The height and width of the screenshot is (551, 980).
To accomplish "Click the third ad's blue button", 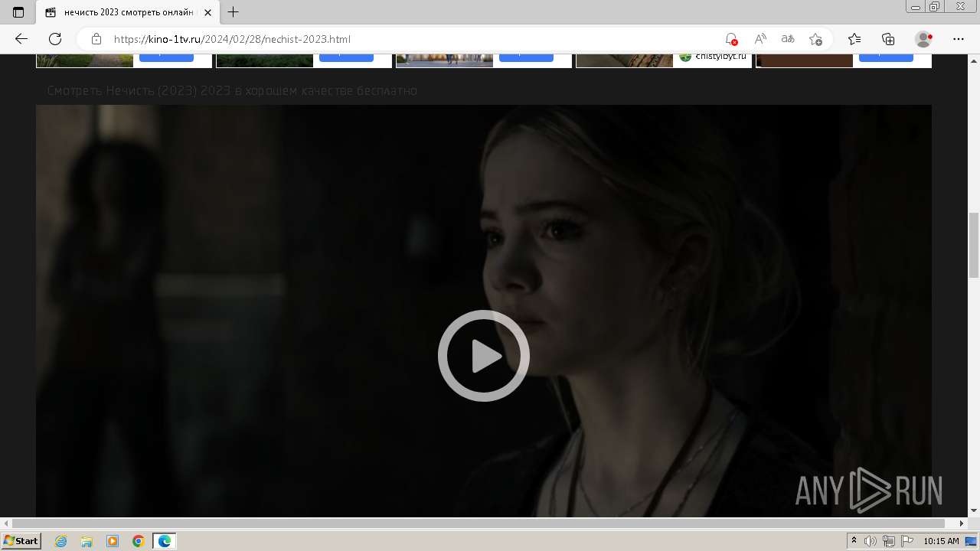I will (526, 57).
